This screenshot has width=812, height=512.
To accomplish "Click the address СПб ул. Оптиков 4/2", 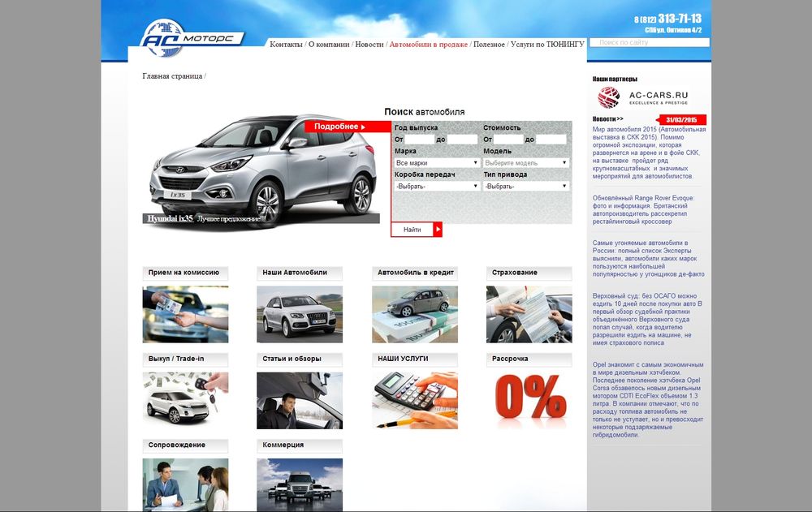I will click(673, 30).
